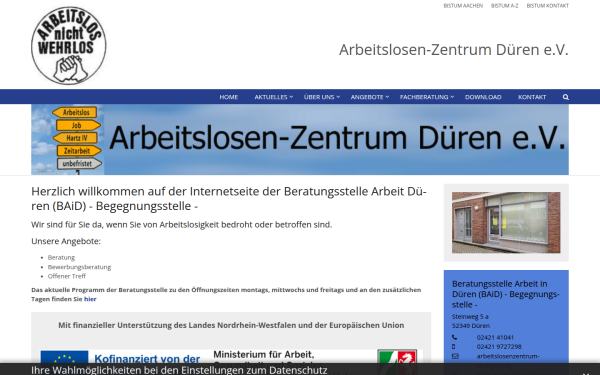600x375 pixels.
Task: Expand the ÜBER UNS menu chevron
Action: [x=338, y=97]
